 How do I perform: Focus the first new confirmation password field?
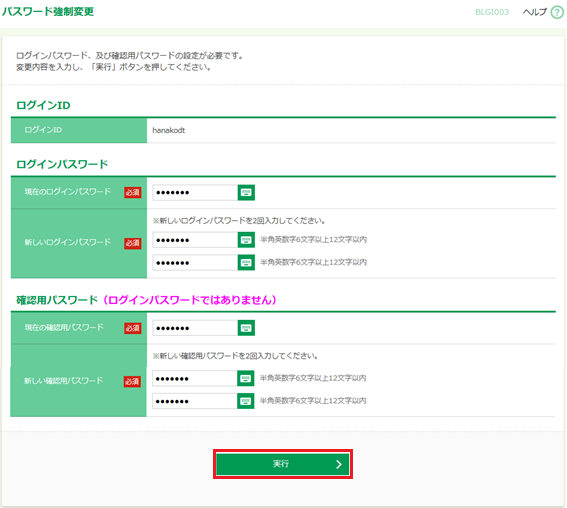[195, 379]
